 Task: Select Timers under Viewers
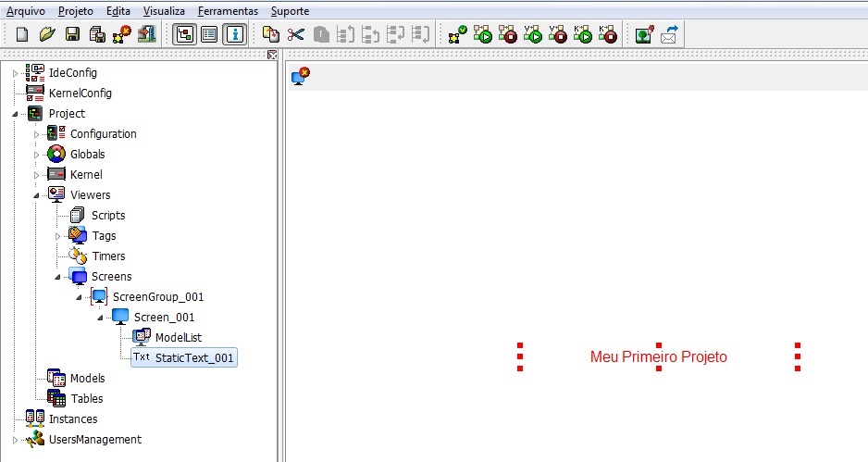coord(108,256)
